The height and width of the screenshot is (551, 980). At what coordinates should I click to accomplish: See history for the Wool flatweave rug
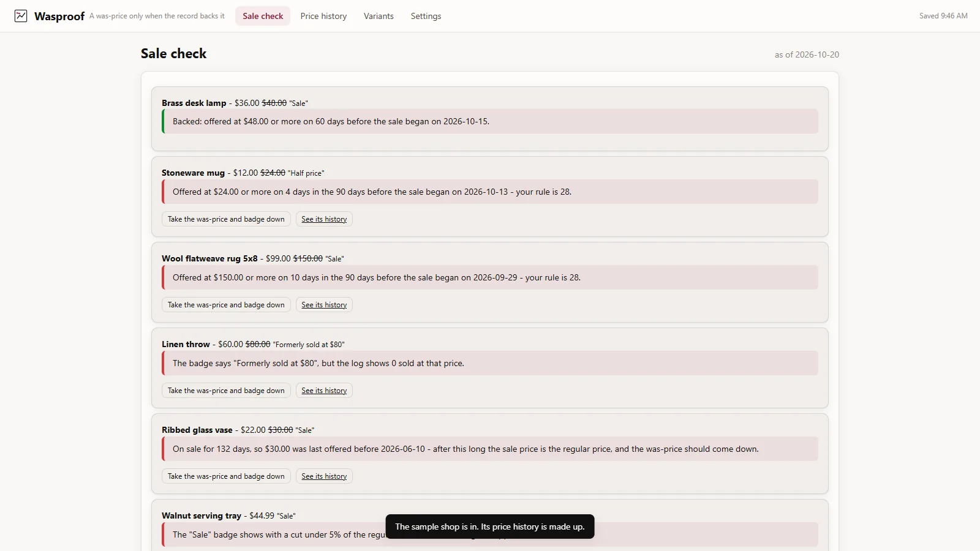coord(324,305)
